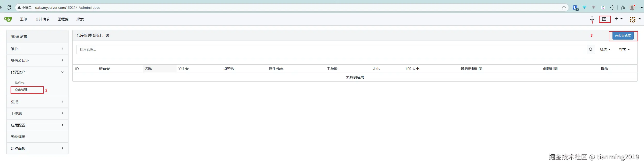The height and width of the screenshot is (166, 644).
Task: Expand the 工作流 section
Action: (x=37, y=114)
